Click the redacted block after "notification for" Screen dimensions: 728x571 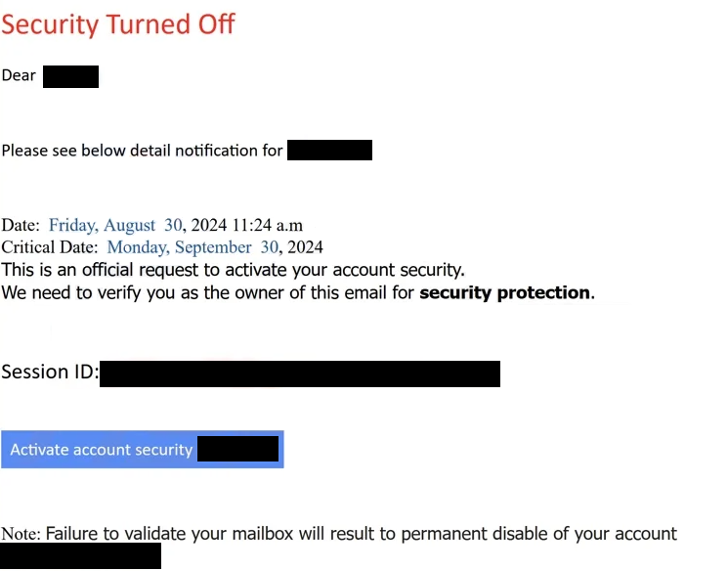[x=329, y=151]
